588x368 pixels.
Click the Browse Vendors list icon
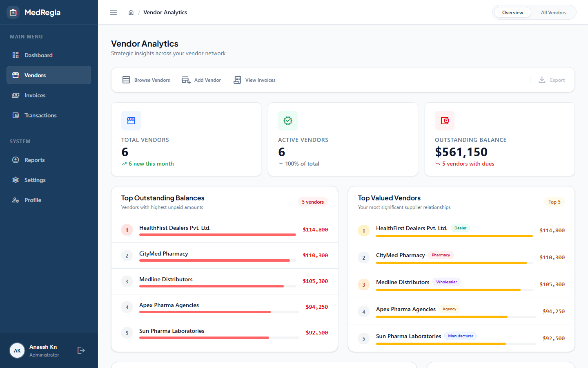[126, 80]
